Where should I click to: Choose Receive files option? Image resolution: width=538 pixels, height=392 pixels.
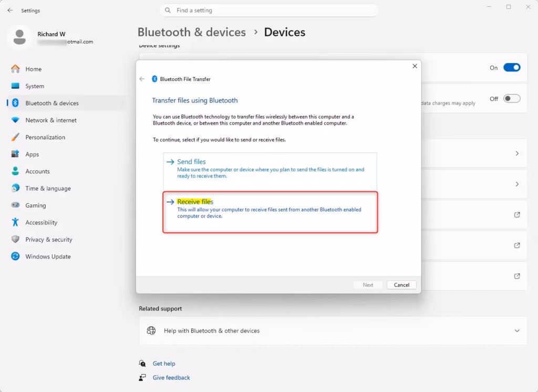[270, 212]
